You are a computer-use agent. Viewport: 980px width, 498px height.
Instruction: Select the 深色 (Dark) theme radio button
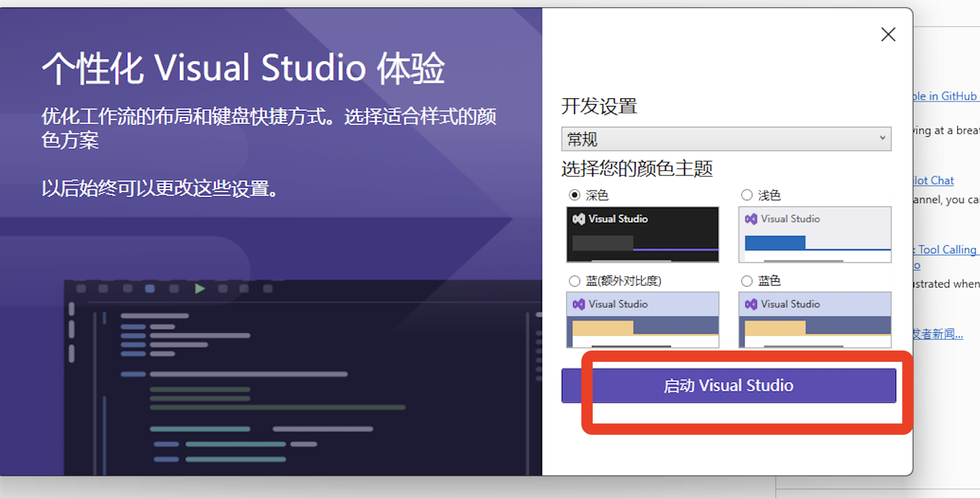[574, 195]
